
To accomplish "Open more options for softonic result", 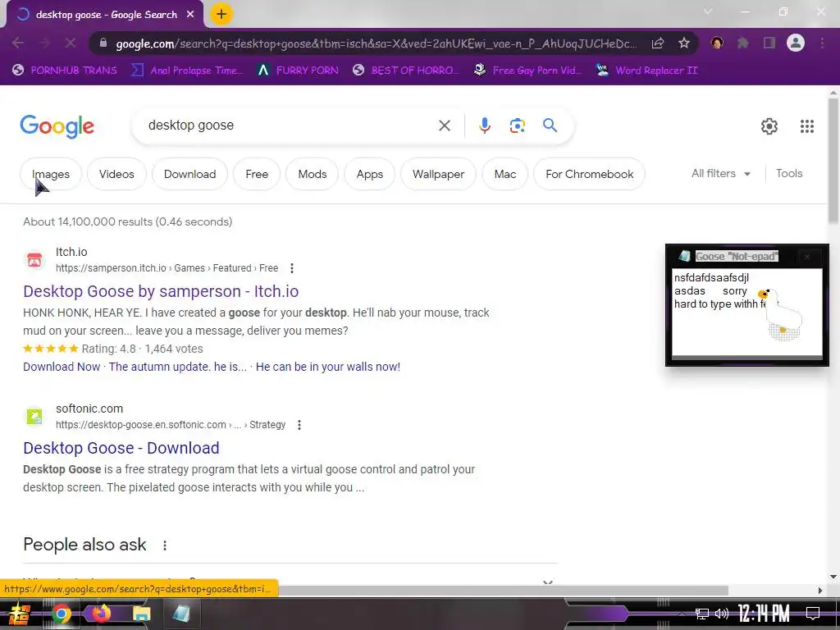I will [x=299, y=425].
